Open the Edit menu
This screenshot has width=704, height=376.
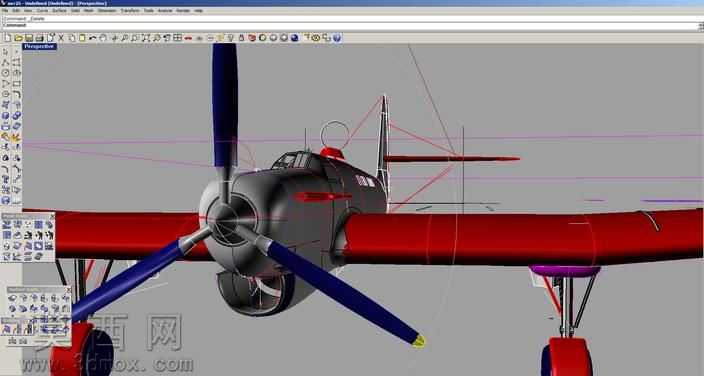click(x=16, y=10)
